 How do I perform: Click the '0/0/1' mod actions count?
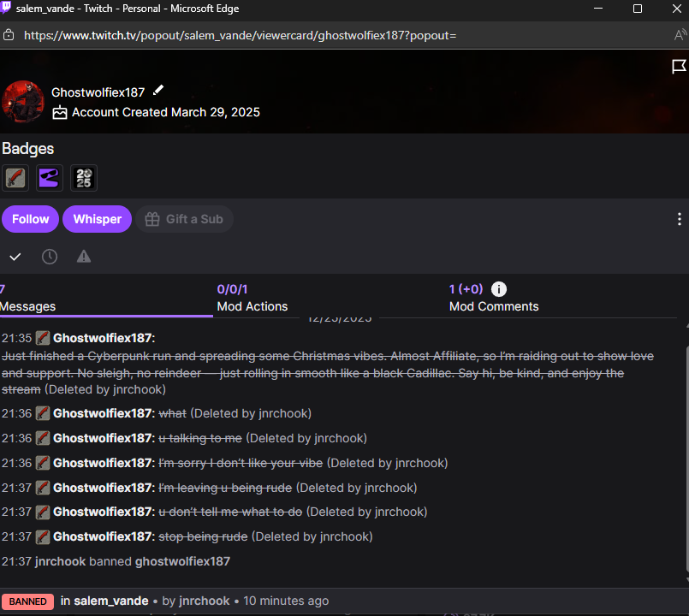coord(232,289)
